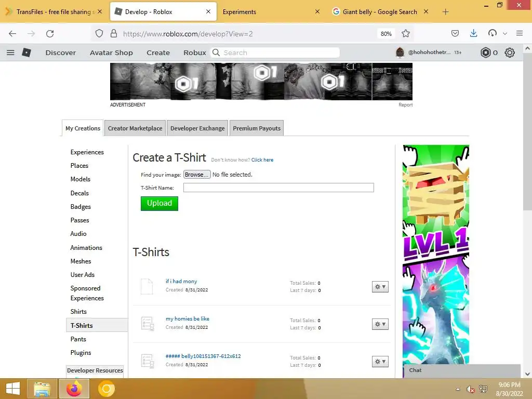Click the 80% zoom level indicator
This screenshot has width=532, height=399.
(386, 34)
